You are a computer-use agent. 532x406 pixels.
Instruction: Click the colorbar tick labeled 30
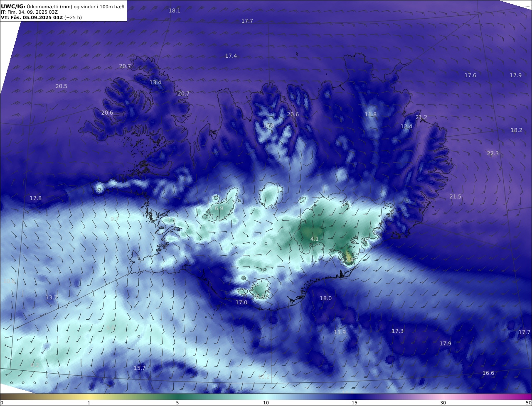pyautogui.click(x=443, y=403)
